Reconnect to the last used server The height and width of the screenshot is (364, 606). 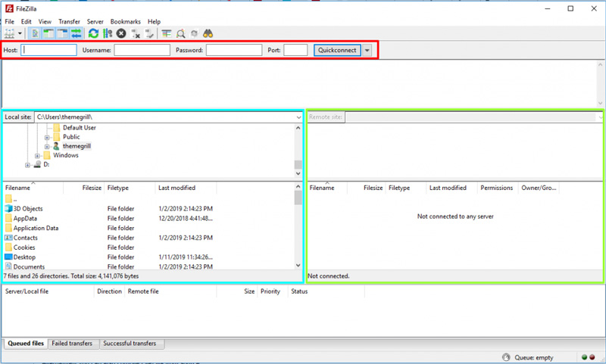149,33
